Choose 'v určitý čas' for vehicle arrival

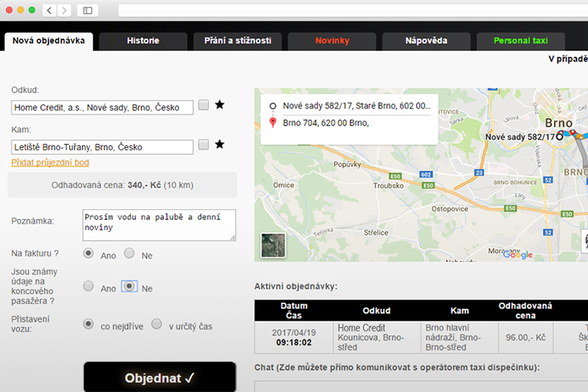[x=157, y=325]
